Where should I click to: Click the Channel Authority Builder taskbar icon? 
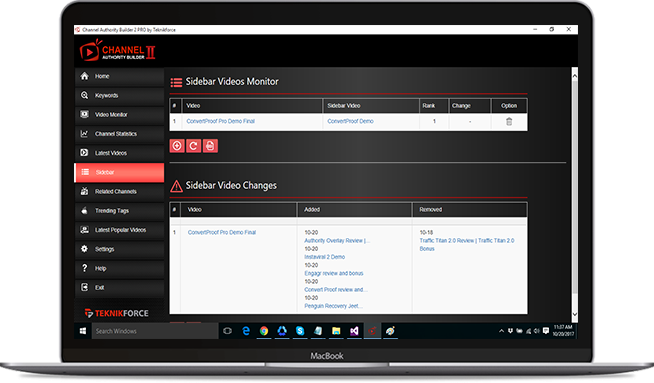372,331
